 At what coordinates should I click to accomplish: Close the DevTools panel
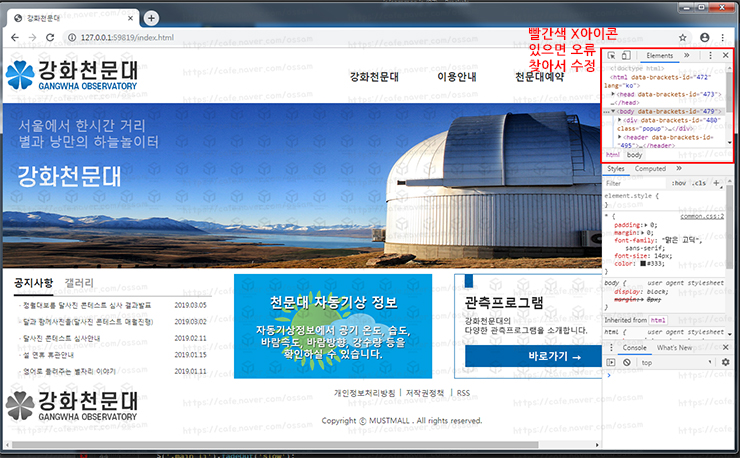[x=725, y=56]
